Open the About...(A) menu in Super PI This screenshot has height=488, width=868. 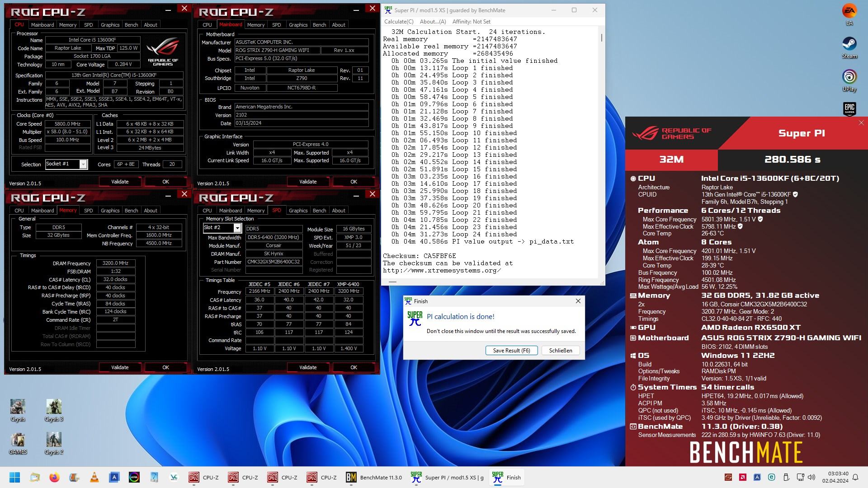click(x=433, y=22)
